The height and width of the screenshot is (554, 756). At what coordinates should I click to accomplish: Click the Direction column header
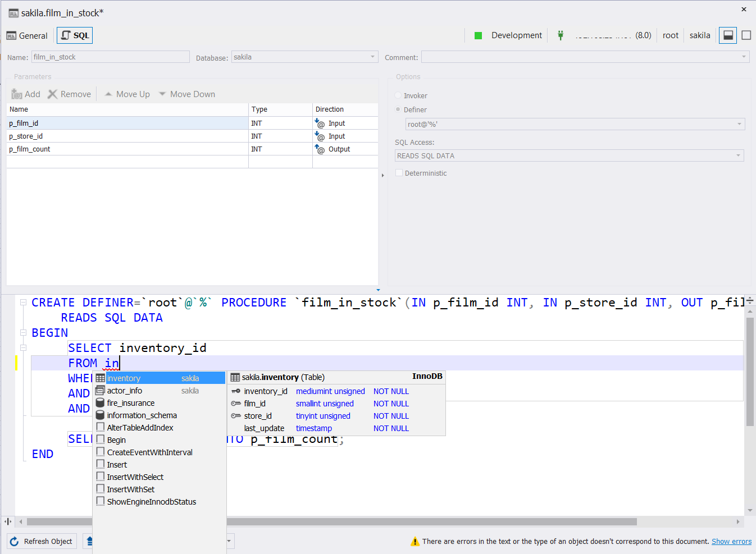pyautogui.click(x=345, y=109)
